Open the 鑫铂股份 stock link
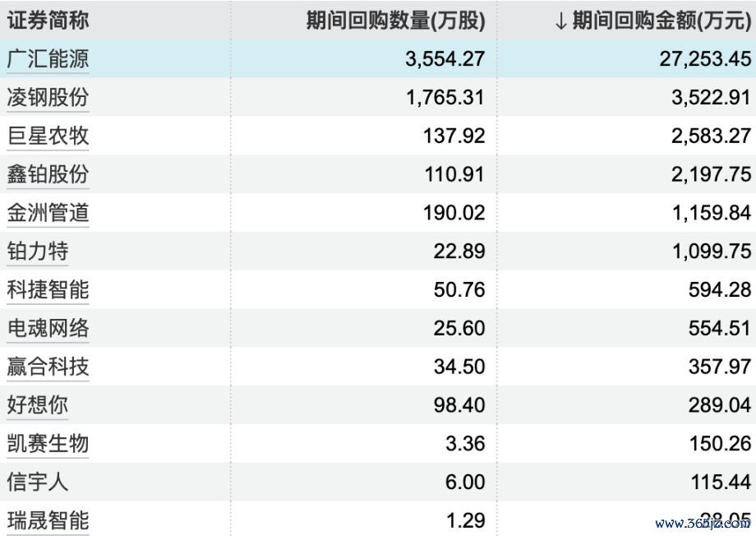756x536 pixels. pos(48,174)
